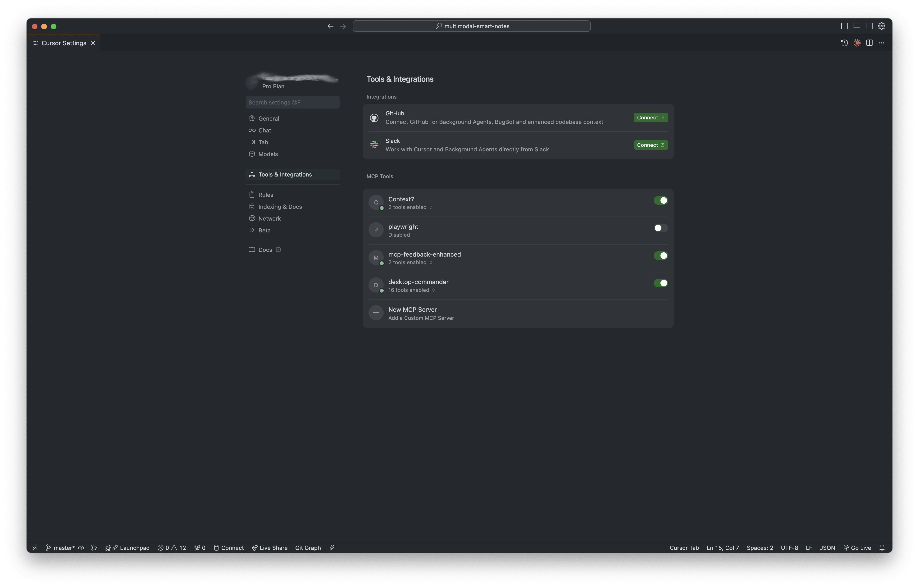919x588 pixels.
Task: Click the Slack logo icon
Action: coord(374,145)
